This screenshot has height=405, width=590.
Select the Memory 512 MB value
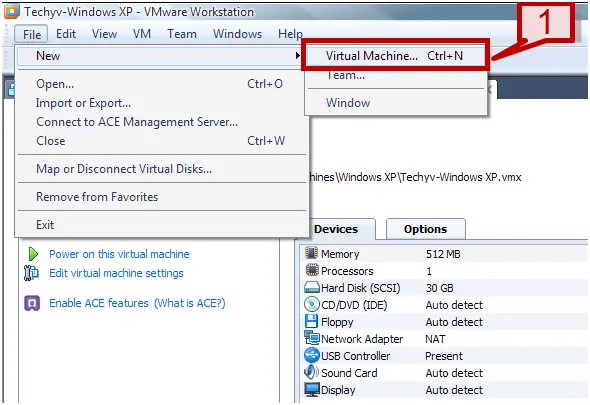click(443, 254)
